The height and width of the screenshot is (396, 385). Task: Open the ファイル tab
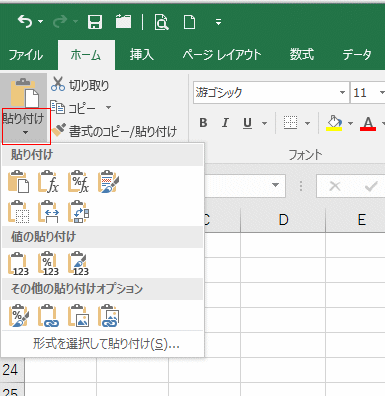pos(26,55)
